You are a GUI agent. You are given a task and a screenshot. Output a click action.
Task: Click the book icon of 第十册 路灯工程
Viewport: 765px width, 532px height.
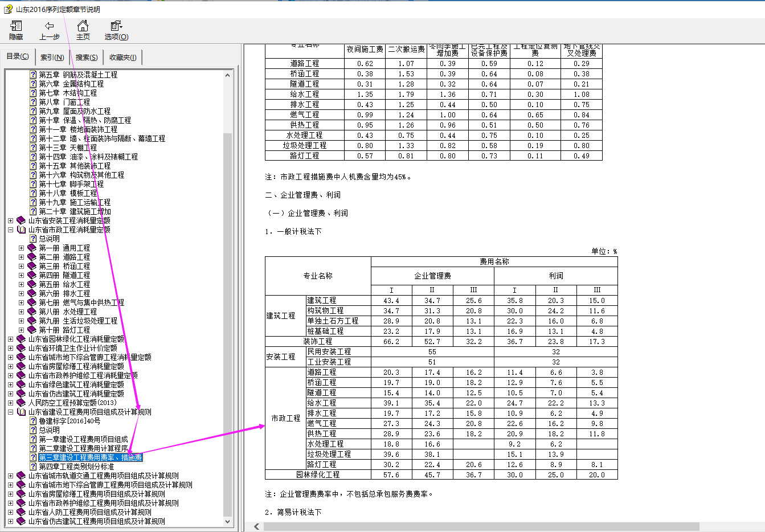point(32,330)
